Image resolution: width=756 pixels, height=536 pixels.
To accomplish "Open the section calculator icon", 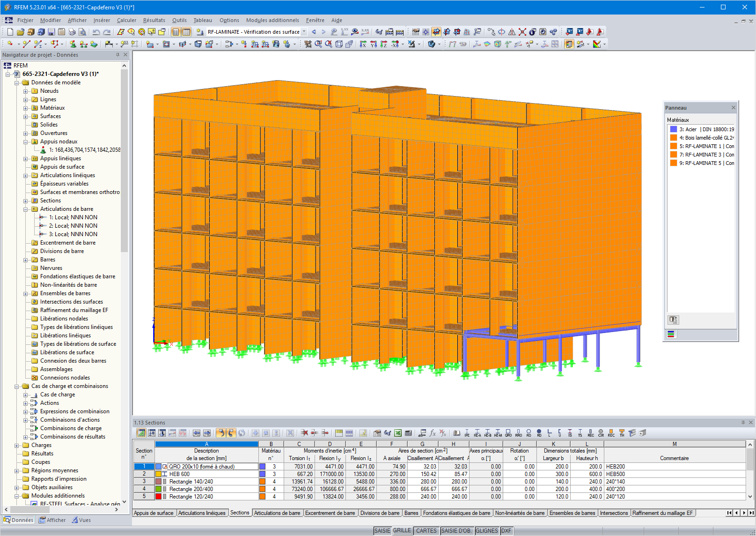I will [x=409, y=433].
